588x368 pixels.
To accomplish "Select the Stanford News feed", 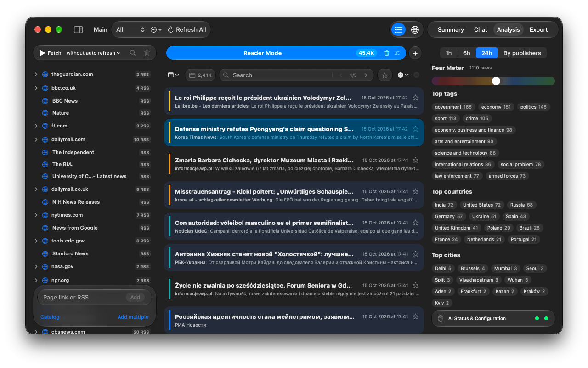I will tap(96, 253).
